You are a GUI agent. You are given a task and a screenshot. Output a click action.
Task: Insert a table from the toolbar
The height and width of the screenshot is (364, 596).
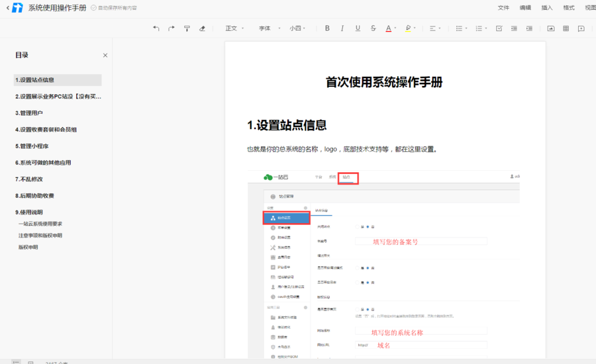pos(566,28)
